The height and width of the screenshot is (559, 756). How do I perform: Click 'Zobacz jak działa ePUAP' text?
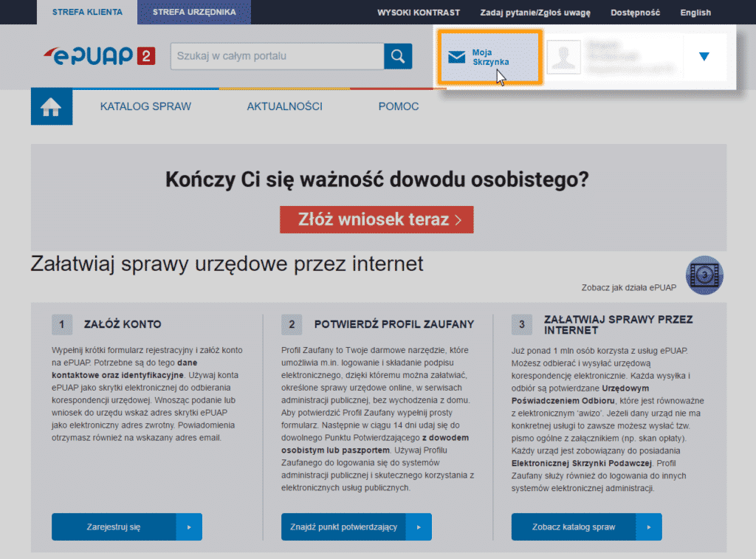pyautogui.click(x=629, y=288)
